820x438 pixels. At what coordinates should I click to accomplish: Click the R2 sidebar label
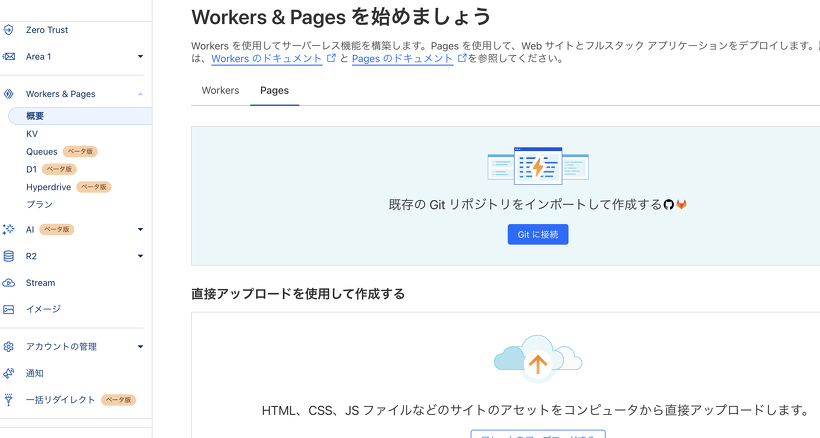(31, 256)
